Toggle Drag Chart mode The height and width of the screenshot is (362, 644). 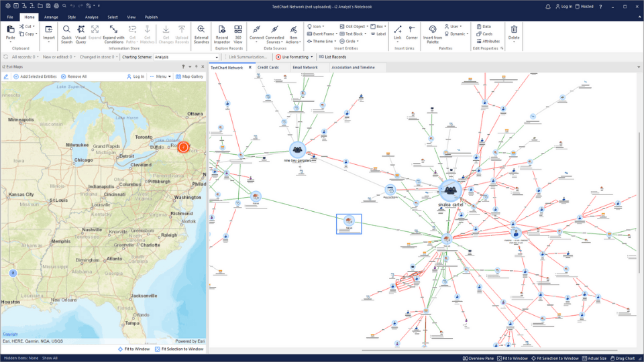(623, 358)
